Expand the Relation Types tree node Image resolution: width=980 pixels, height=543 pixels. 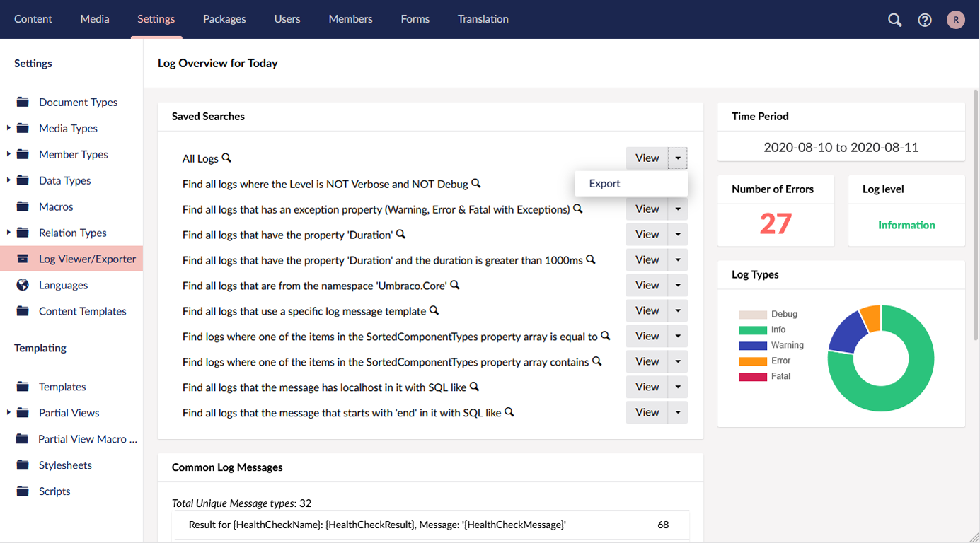pos(8,233)
